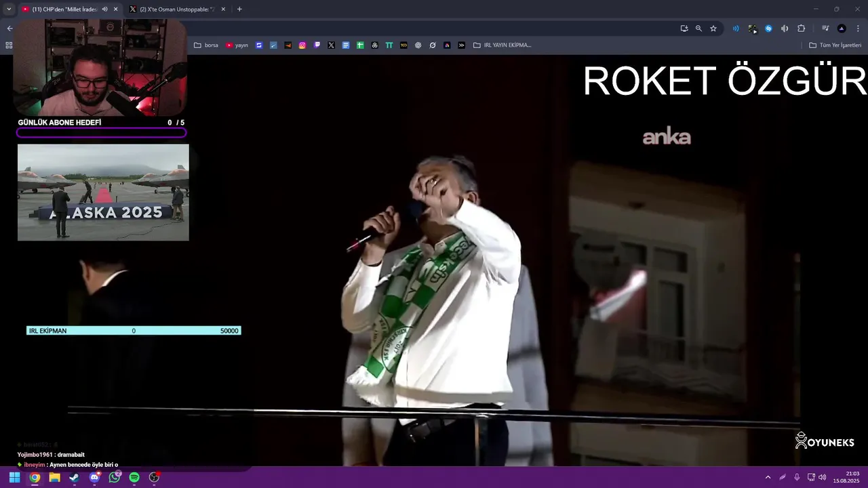Viewport: 868px width, 488px height.
Task: Open the yayın YouTube bookmark
Action: click(237, 45)
